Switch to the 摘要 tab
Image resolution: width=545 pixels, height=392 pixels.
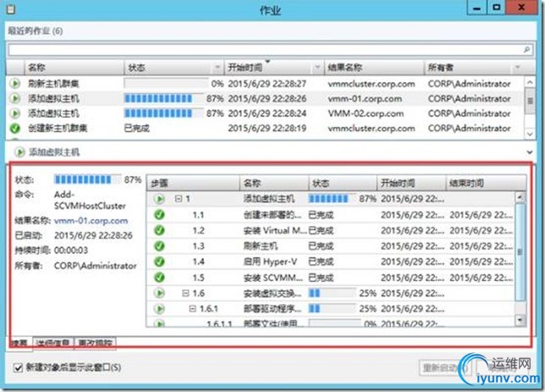pos(19,343)
